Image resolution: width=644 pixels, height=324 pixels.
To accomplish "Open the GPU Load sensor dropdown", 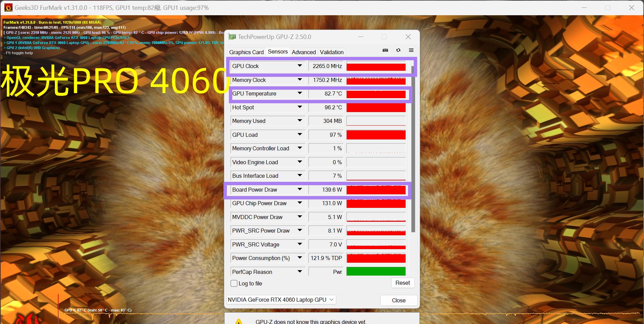I will click(300, 135).
